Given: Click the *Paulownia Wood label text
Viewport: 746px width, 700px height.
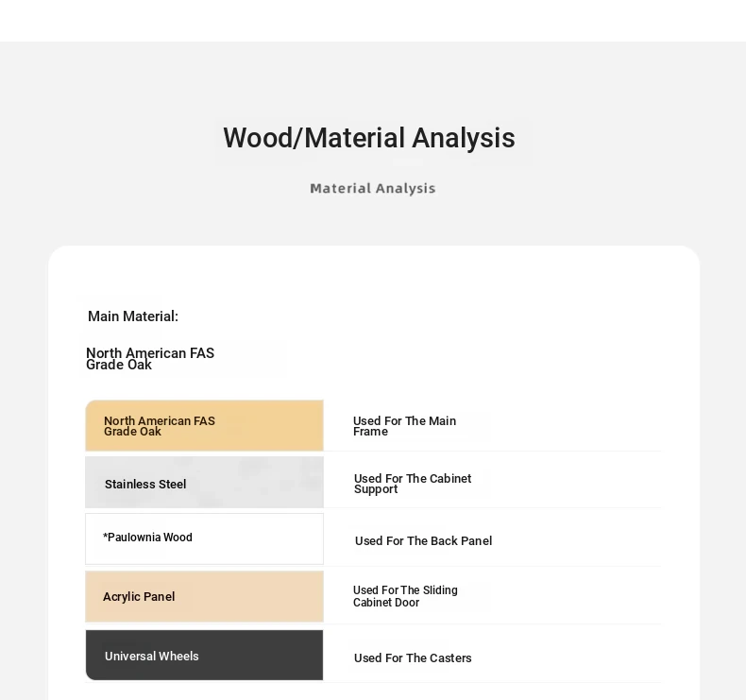Looking at the screenshot, I should [147, 538].
